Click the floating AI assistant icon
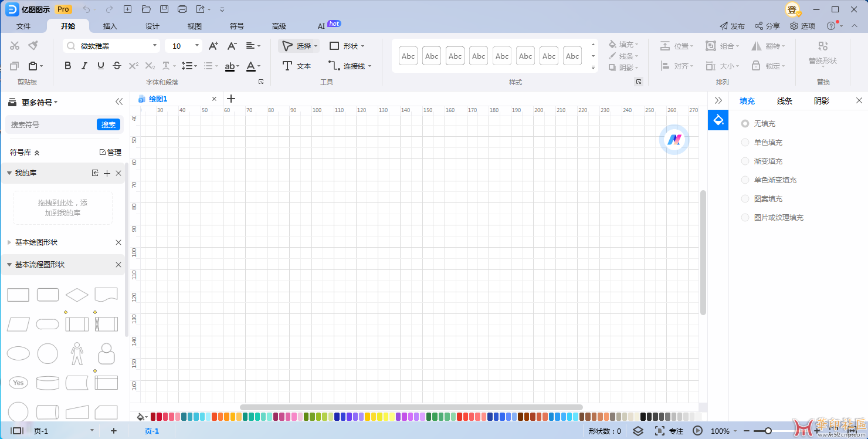Screen dimensions: 868x439 click(674, 140)
